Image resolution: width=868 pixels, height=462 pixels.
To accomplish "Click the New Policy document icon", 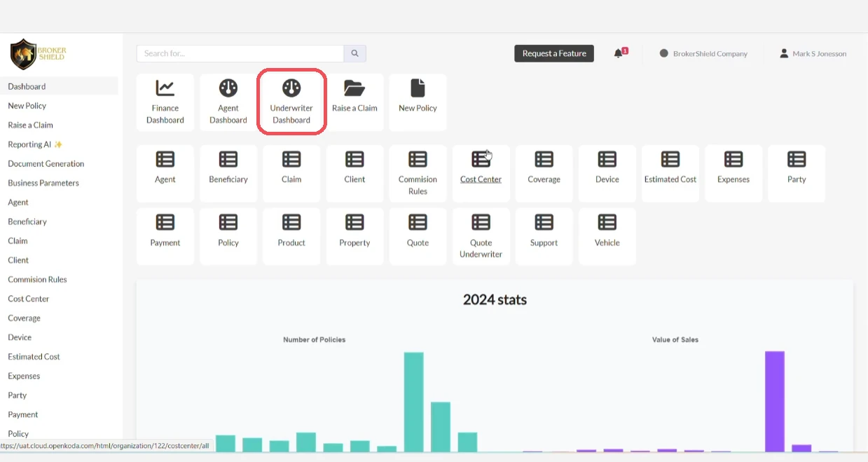I will click(418, 88).
